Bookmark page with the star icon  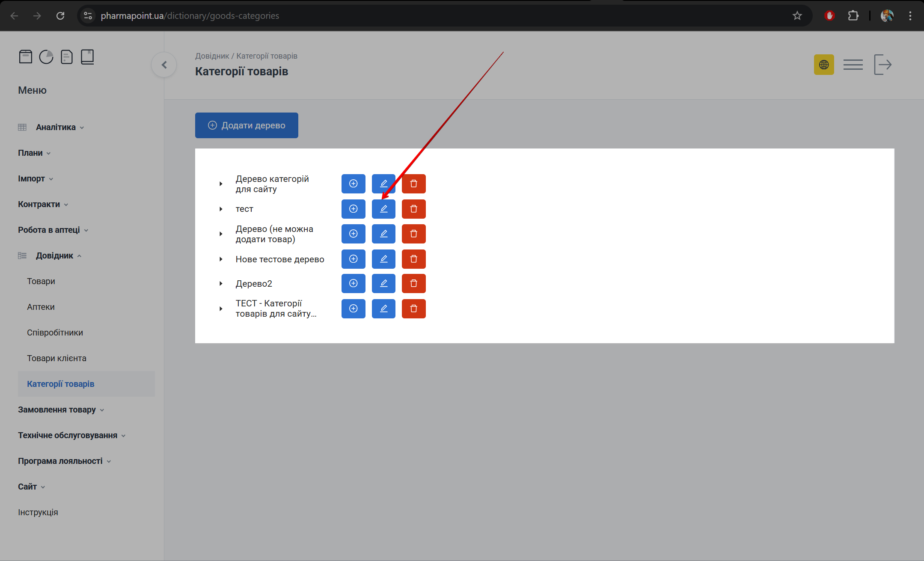797,16
